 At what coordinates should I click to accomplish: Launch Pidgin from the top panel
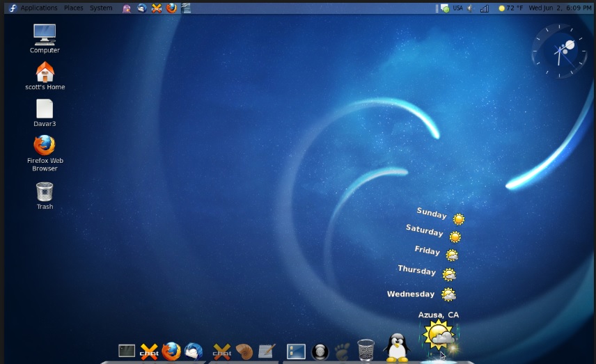(126, 8)
